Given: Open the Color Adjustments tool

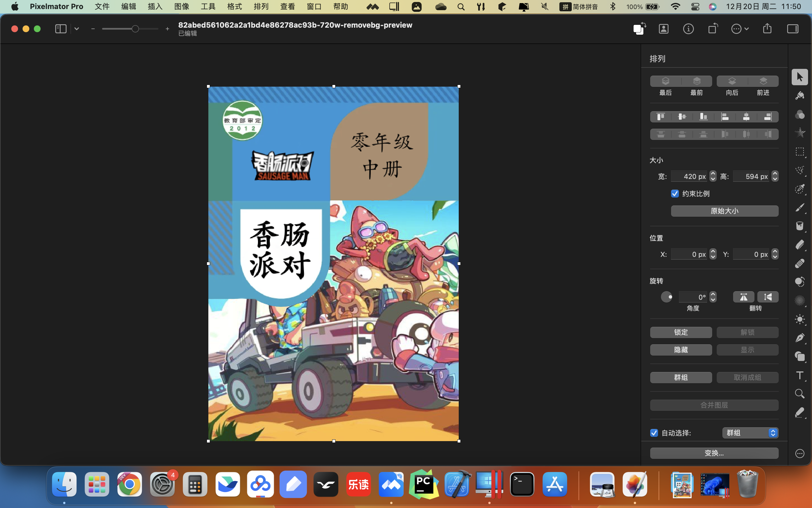Looking at the screenshot, I should pyautogui.click(x=800, y=115).
